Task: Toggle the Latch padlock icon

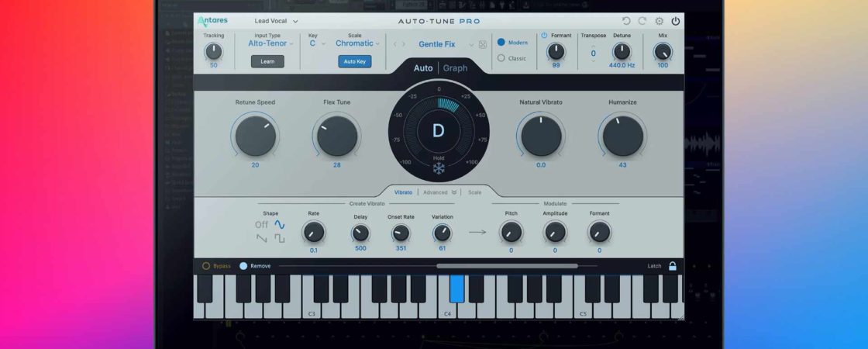Action: pyautogui.click(x=673, y=266)
